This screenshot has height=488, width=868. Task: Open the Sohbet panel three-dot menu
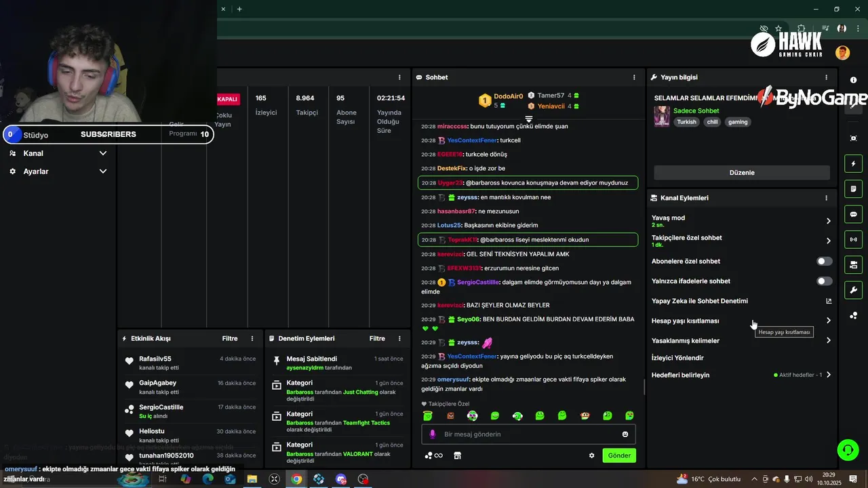pos(634,77)
